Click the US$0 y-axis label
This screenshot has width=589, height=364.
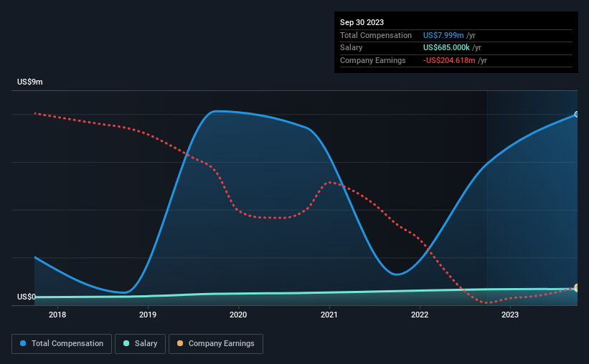click(27, 297)
